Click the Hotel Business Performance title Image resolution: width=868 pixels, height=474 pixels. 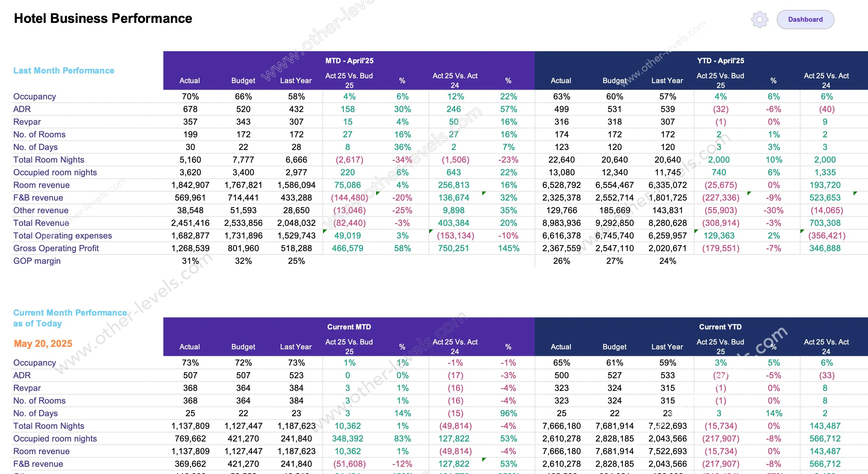click(x=103, y=18)
